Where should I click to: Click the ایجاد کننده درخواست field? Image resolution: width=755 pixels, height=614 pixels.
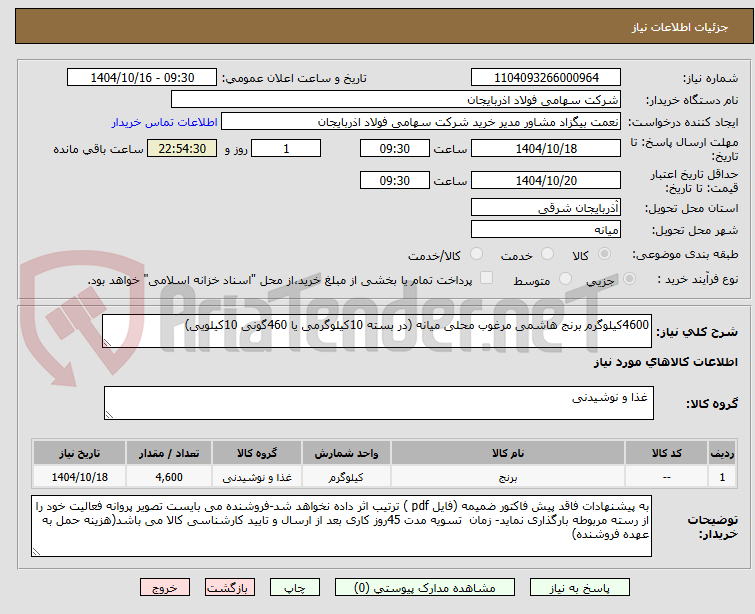click(421, 122)
